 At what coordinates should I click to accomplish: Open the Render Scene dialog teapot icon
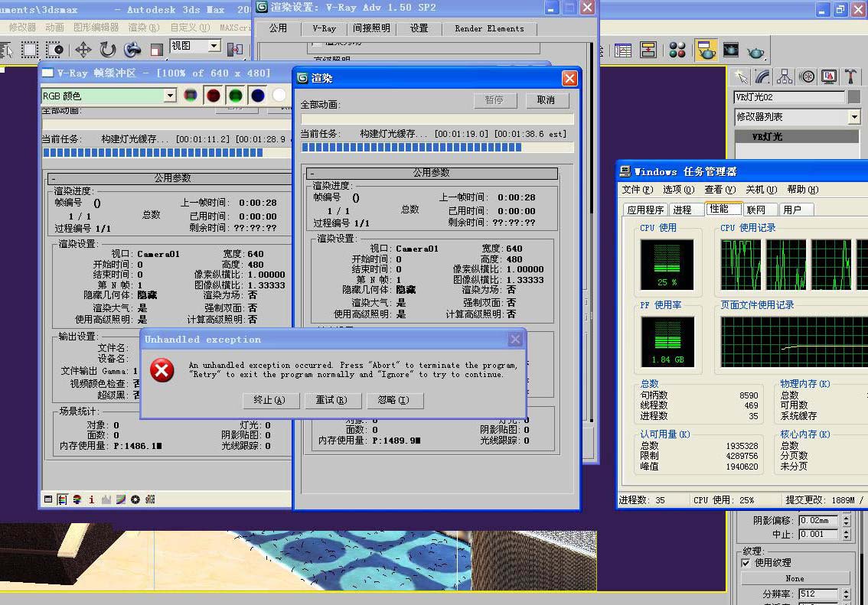(x=706, y=50)
